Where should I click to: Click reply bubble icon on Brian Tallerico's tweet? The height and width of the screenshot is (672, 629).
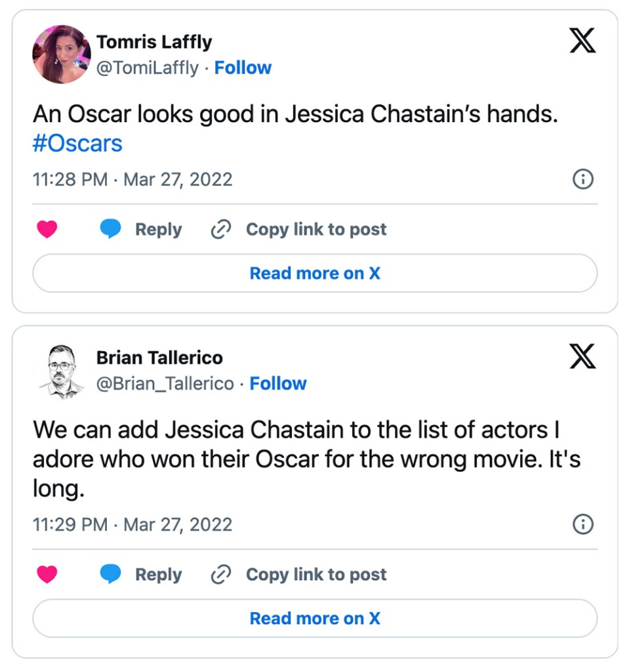tap(111, 574)
